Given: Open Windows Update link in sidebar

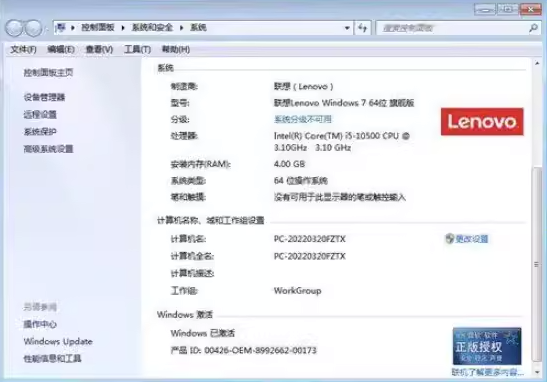Looking at the screenshot, I should (x=58, y=341).
